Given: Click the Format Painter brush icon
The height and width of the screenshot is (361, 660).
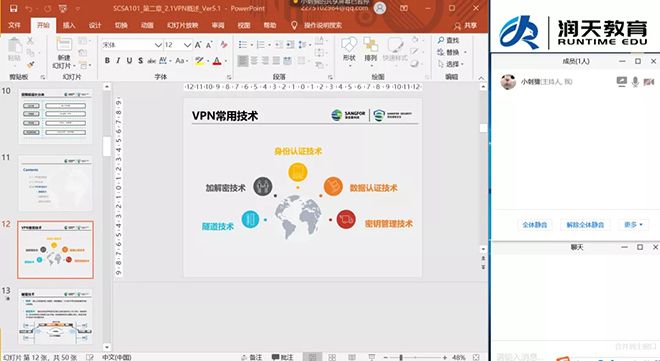Looking at the screenshot, I should click(x=30, y=65).
